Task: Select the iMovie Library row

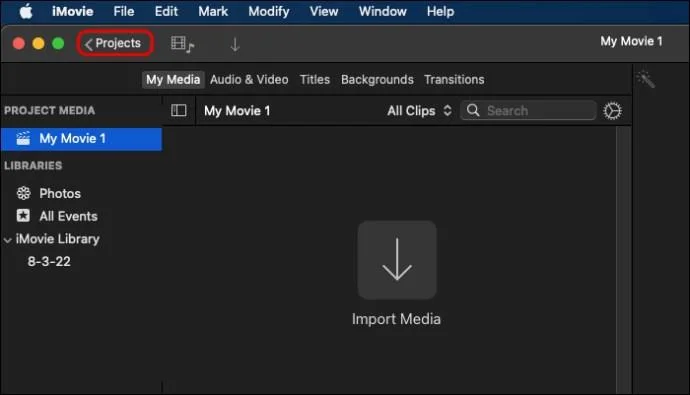Action: pyautogui.click(x=57, y=239)
